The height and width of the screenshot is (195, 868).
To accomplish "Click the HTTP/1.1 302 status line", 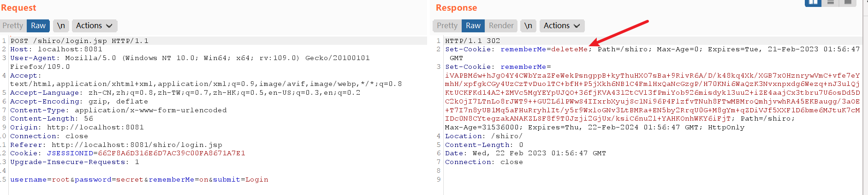I will pos(472,41).
